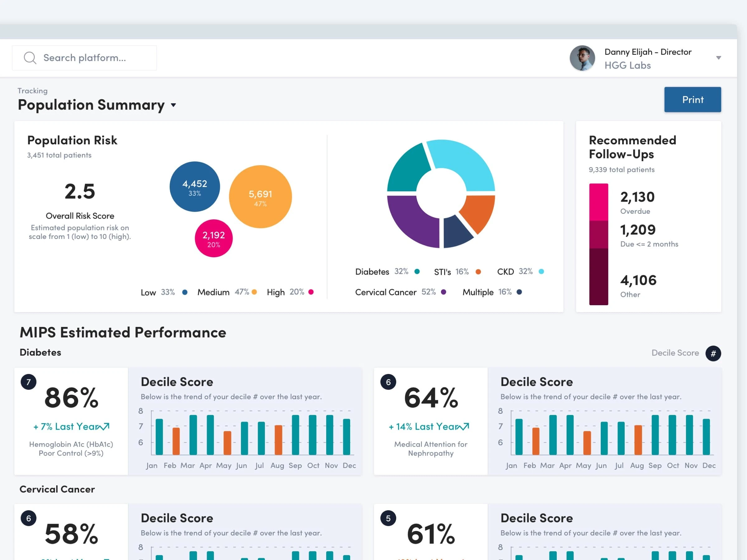Click the 'Cervical Cancer' section heading

pos(57,489)
